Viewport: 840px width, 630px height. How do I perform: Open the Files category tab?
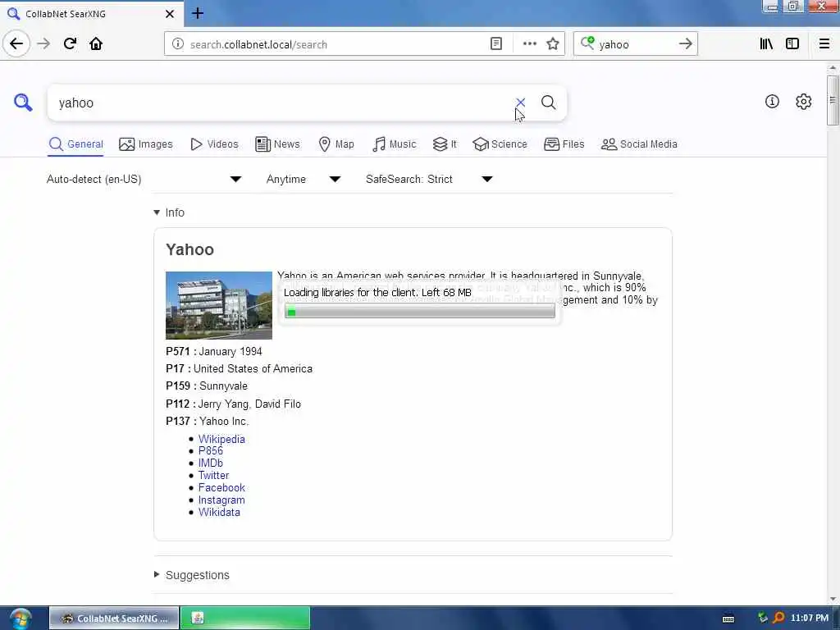[x=564, y=144]
